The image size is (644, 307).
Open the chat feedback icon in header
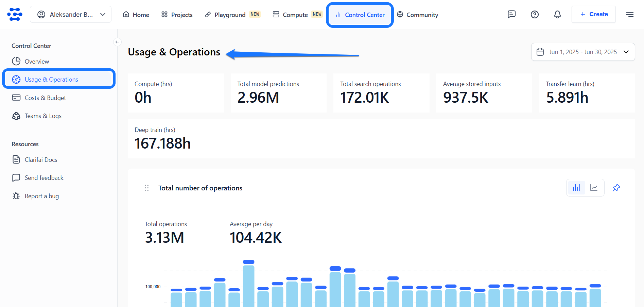click(511, 14)
